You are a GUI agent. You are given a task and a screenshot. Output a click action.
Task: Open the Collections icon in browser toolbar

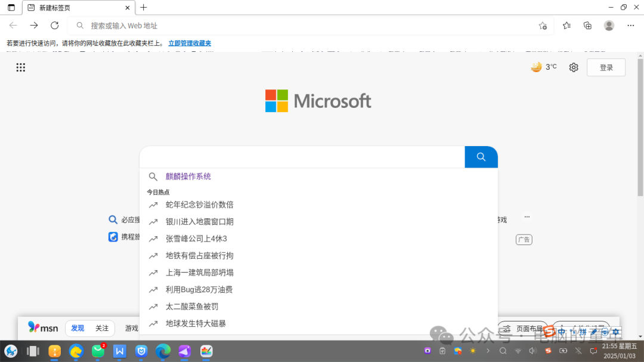[x=587, y=25]
